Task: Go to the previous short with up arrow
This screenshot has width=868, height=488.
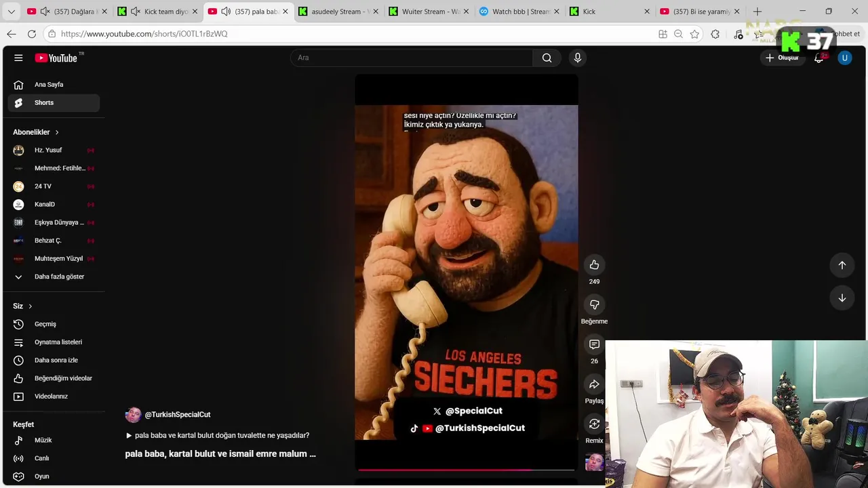Action: pos(842,265)
